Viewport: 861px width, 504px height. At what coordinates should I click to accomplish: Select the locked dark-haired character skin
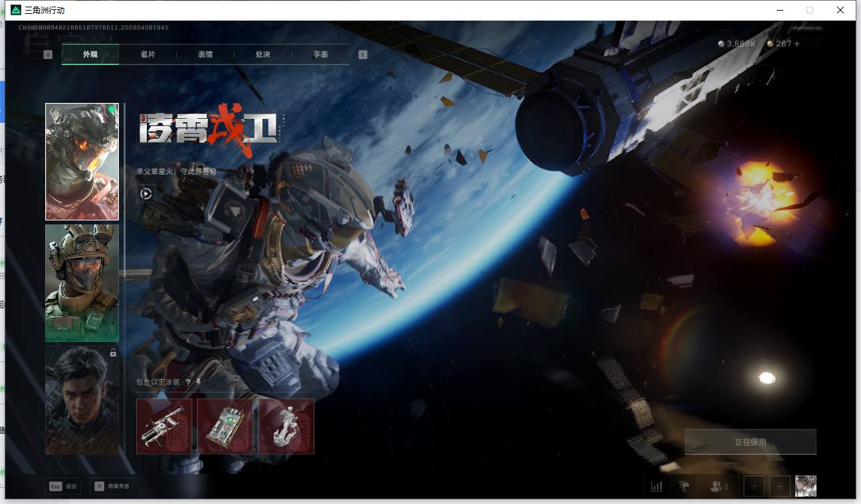click(82, 400)
